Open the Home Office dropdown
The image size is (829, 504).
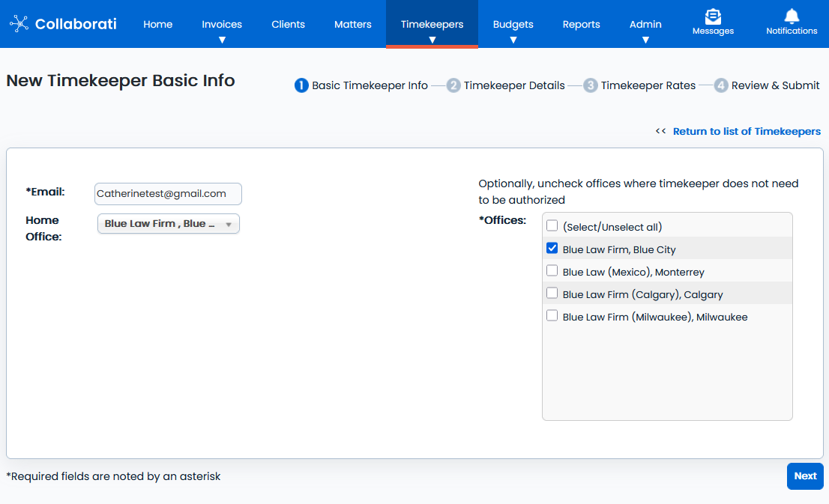tap(169, 224)
